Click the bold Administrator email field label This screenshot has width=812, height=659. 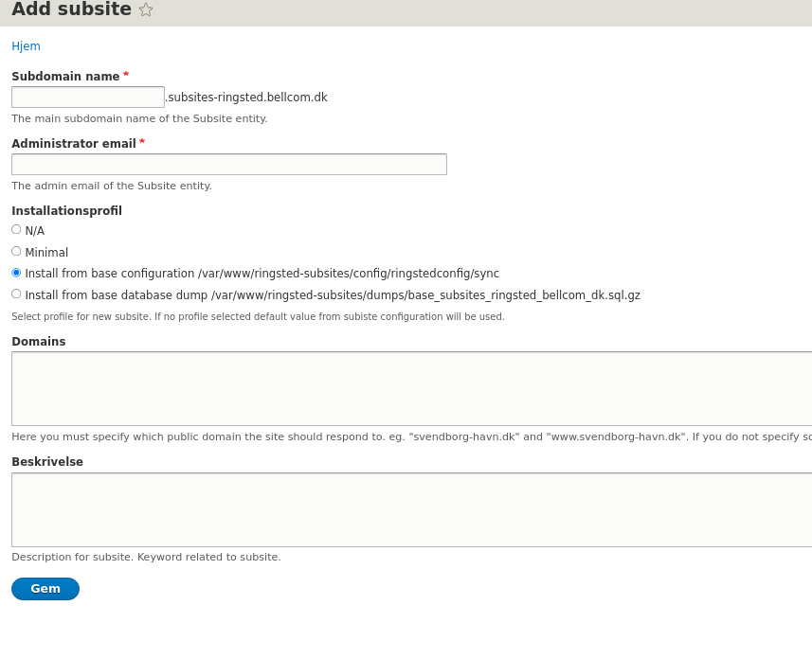74,144
